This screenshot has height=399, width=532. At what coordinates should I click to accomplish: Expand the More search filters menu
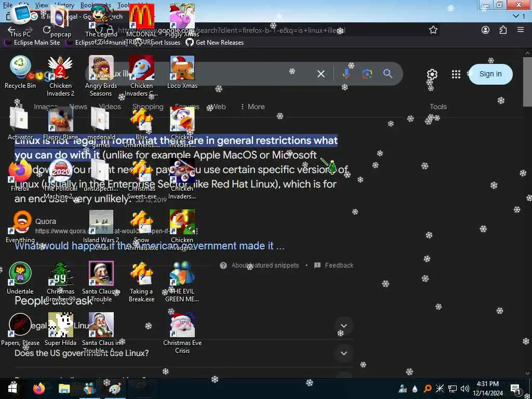(x=252, y=107)
